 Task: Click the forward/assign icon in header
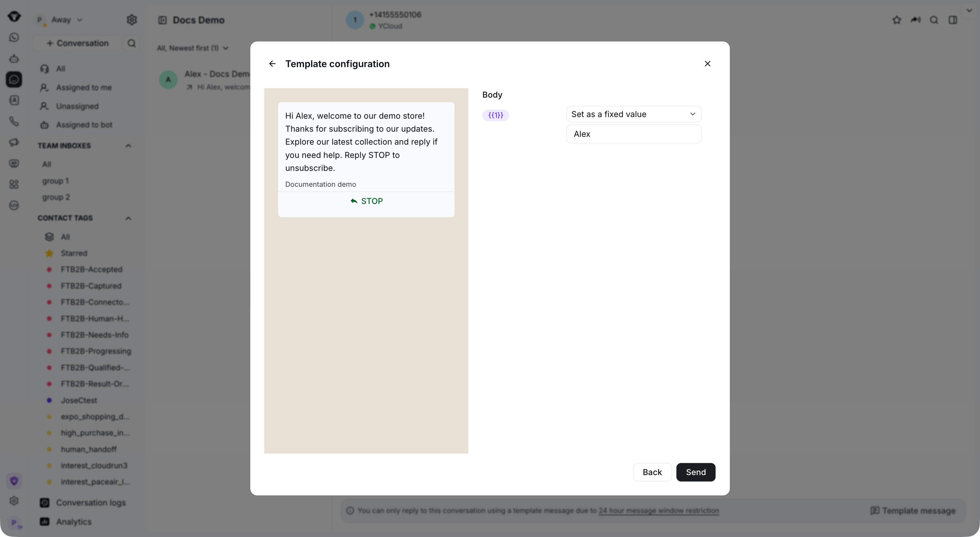click(x=915, y=20)
